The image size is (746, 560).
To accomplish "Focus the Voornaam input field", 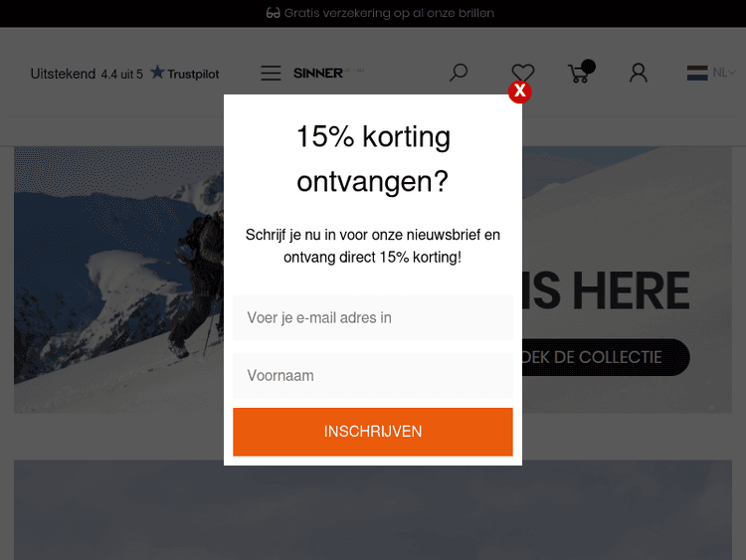I will pos(373,375).
